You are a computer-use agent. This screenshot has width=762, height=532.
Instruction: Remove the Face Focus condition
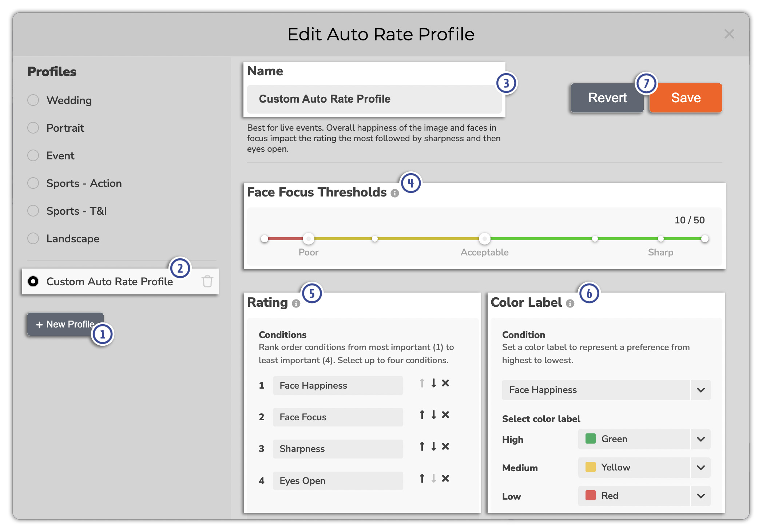[446, 414]
